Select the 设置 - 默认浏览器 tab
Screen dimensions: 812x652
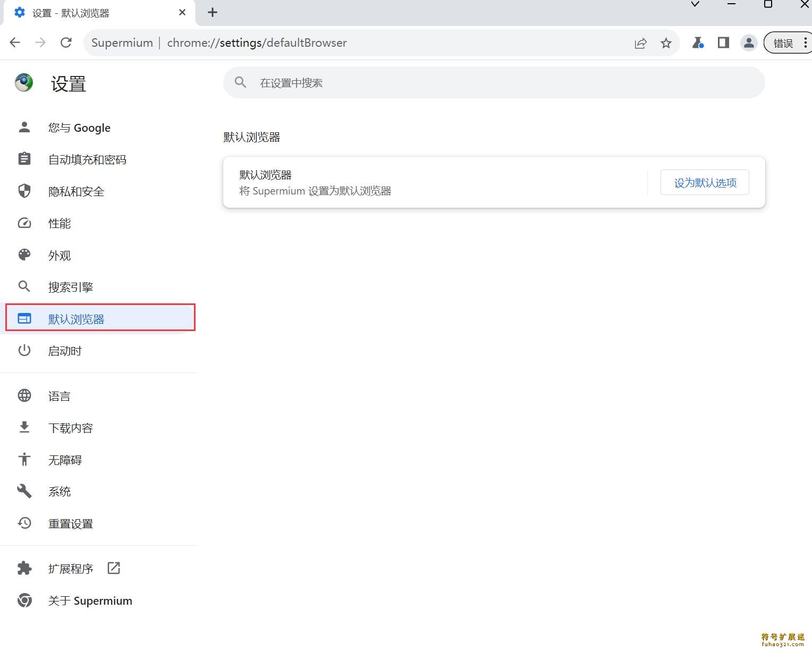pyautogui.click(x=99, y=13)
